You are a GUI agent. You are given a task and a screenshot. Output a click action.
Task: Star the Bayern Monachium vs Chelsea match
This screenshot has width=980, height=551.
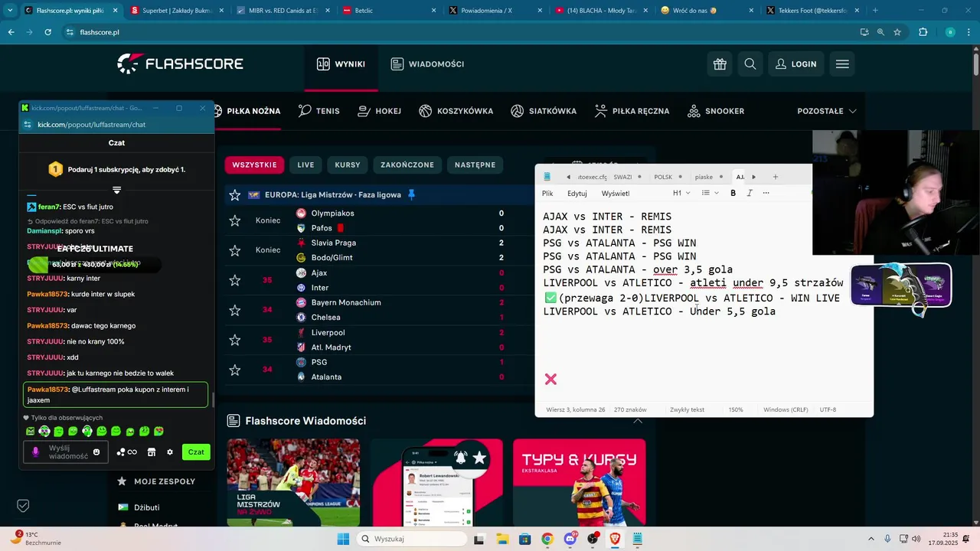pos(235,310)
